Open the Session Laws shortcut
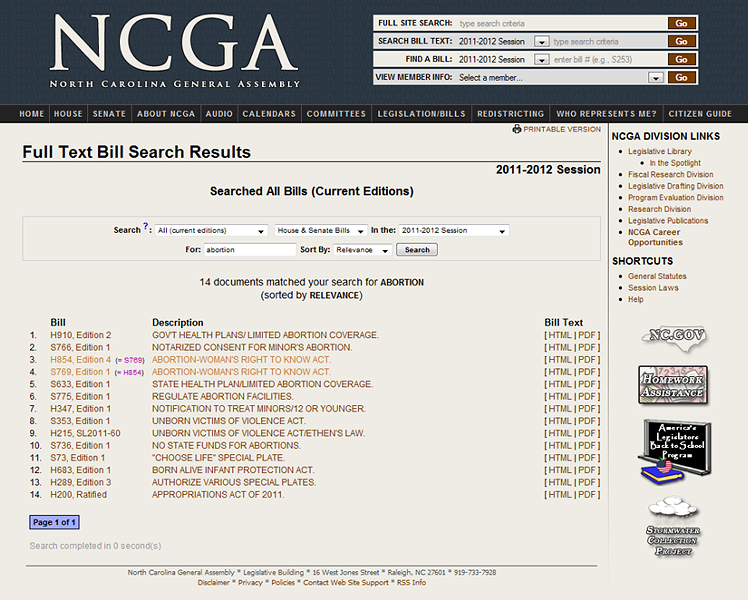 pos(653,288)
